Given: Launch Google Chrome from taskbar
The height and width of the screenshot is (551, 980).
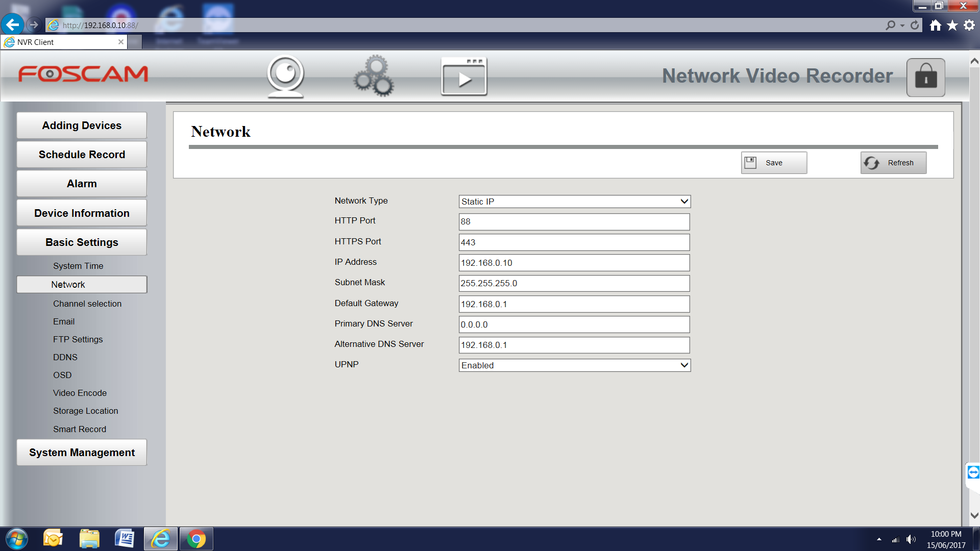Looking at the screenshot, I should [x=196, y=539].
